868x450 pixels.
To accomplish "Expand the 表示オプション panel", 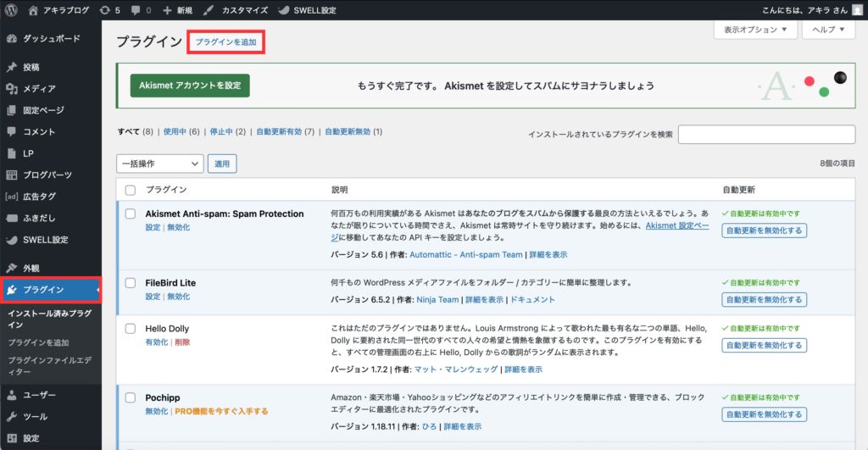I will pyautogui.click(x=755, y=30).
